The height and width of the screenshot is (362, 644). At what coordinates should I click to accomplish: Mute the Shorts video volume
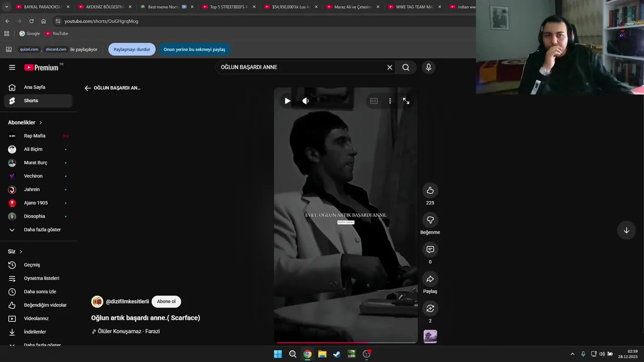(x=305, y=101)
